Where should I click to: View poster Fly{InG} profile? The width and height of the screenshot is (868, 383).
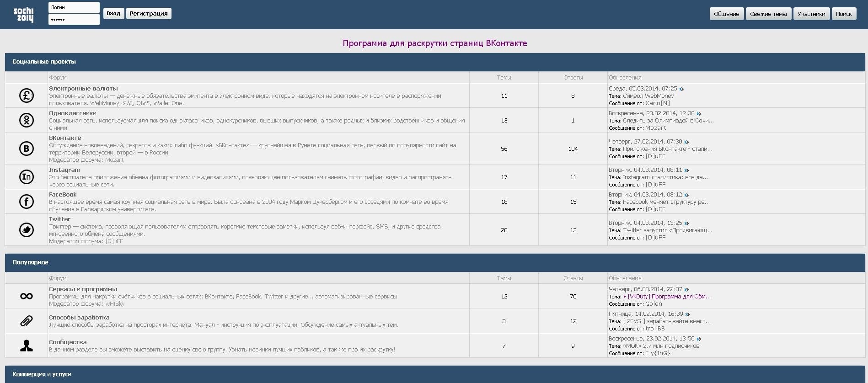coord(658,353)
